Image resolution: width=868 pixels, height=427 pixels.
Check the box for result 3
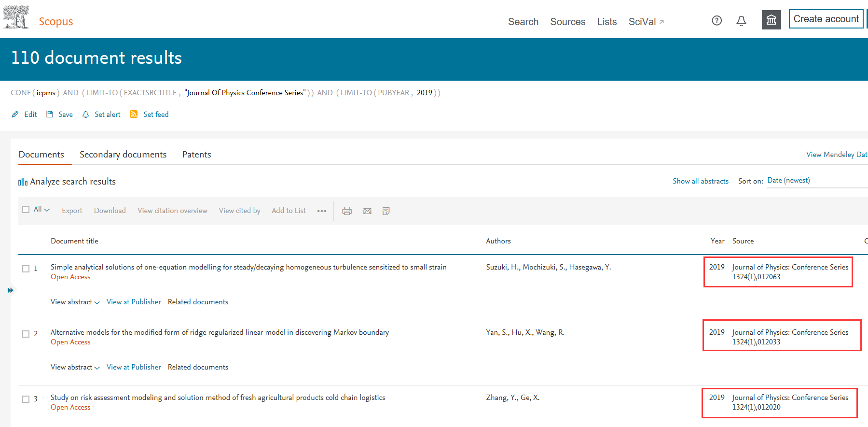[x=26, y=399]
